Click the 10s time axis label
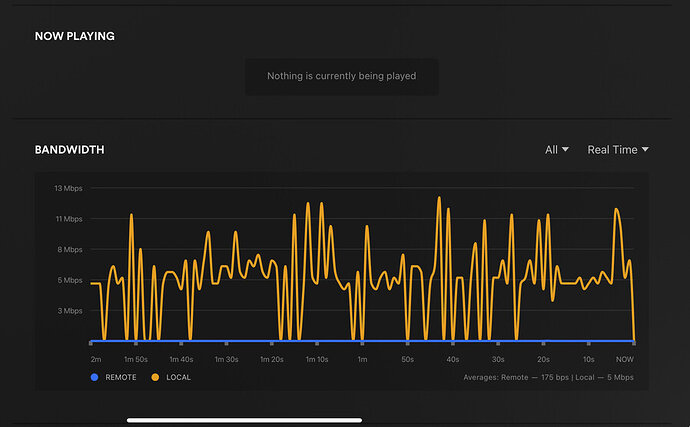Screen dimensions: 690x427 click(589, 359)
